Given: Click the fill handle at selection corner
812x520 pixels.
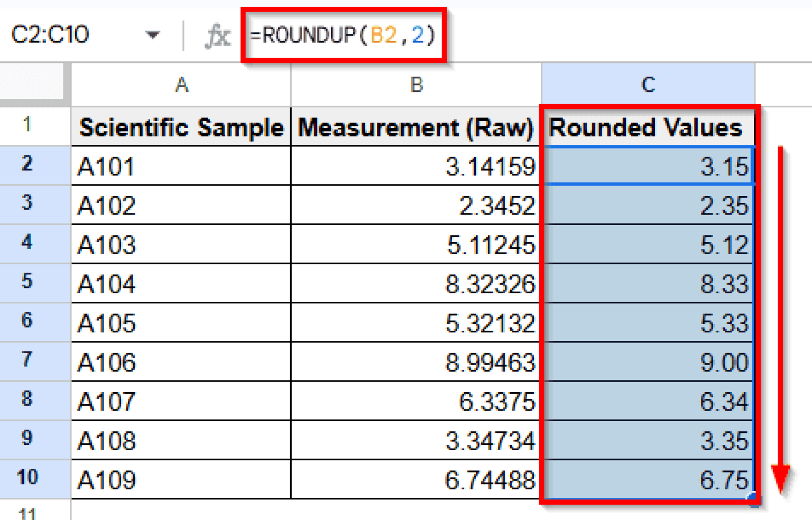Looking at the screenshot, I should [754, 498].
